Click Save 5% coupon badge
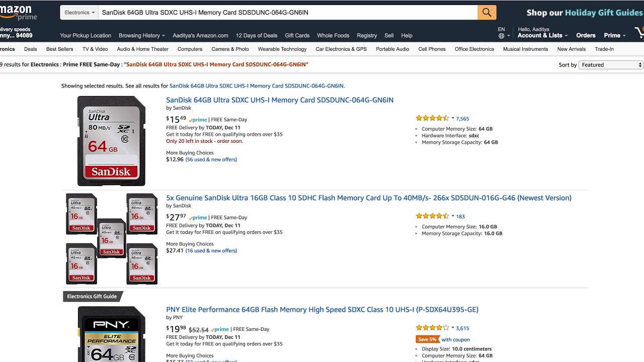Screen dimensions: 644x362 (428, 339)
